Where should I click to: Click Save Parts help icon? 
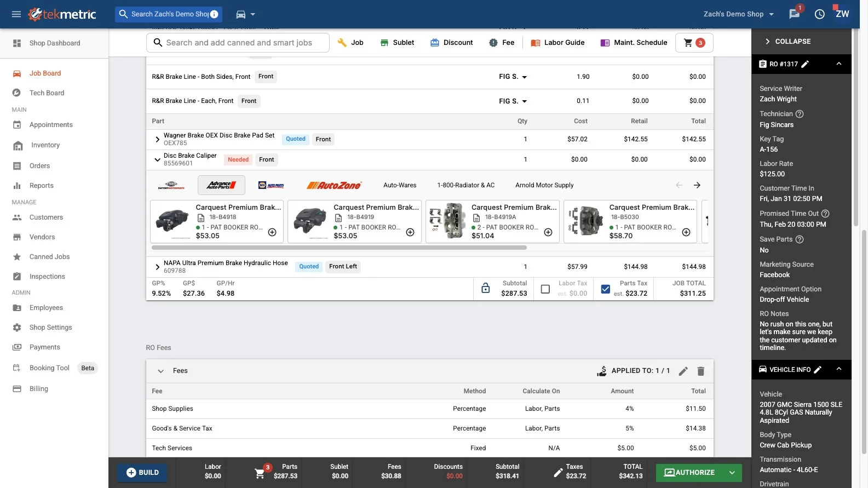[800, 239]
